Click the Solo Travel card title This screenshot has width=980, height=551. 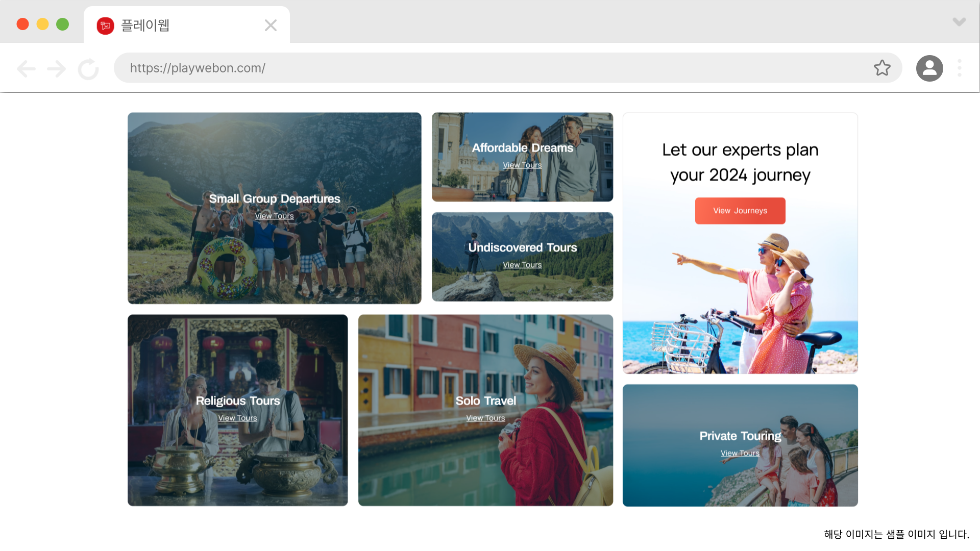[486, 401]
